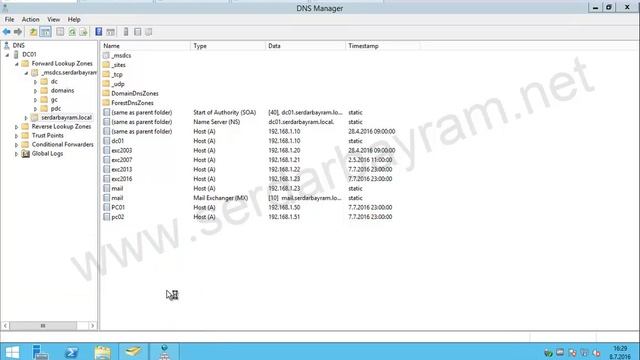
Task: Select the exc2007 record row
Action: click(x=249, y=160)
